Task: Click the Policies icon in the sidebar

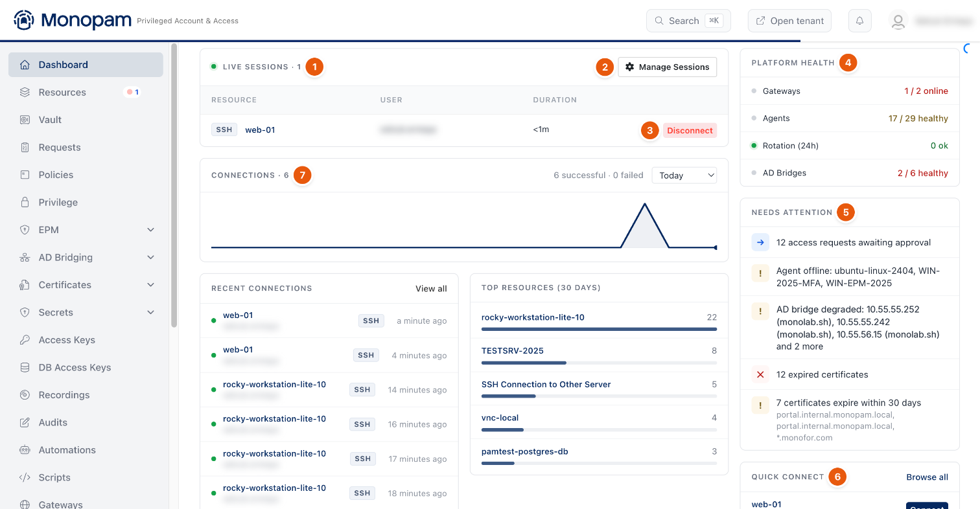Action: pos(25,175)
